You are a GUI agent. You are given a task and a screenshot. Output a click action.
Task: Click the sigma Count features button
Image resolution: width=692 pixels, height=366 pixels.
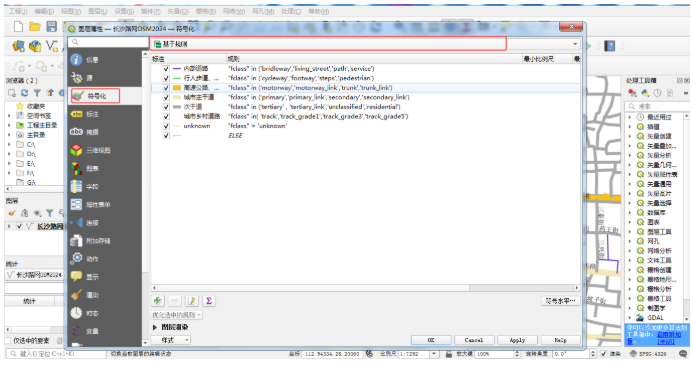coord(209,301)
